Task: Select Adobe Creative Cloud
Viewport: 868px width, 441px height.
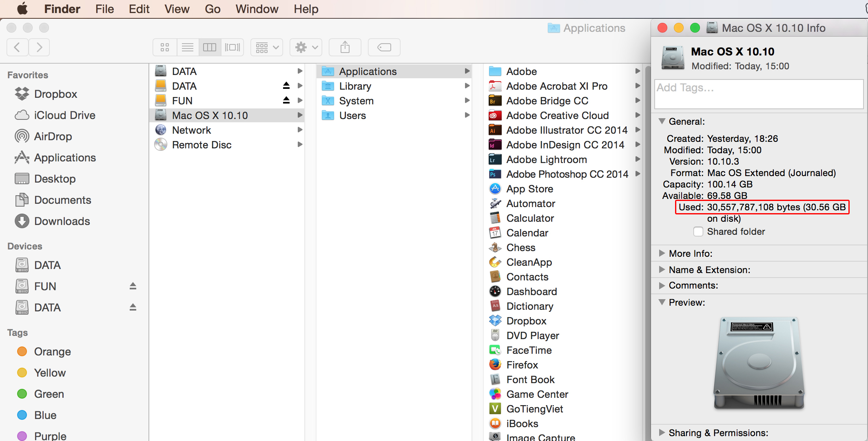Action: pos(562,115)
